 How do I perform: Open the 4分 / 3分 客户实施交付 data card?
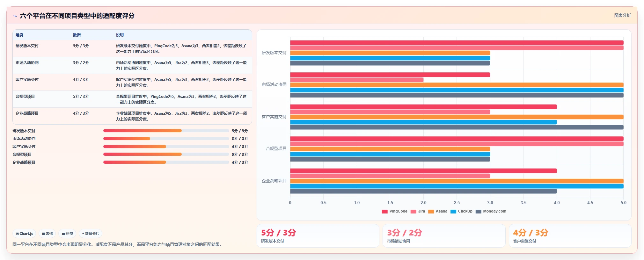[570, 236]
